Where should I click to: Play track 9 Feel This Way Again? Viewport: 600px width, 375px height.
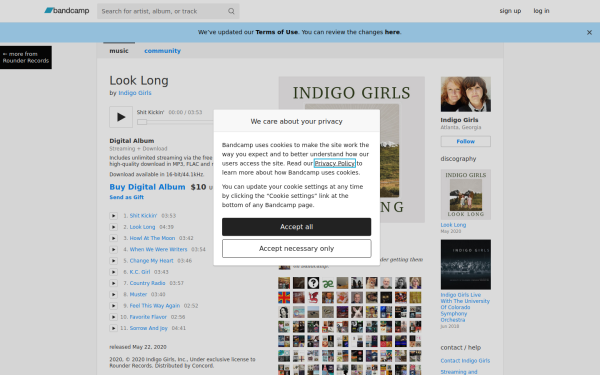[114, 306]
